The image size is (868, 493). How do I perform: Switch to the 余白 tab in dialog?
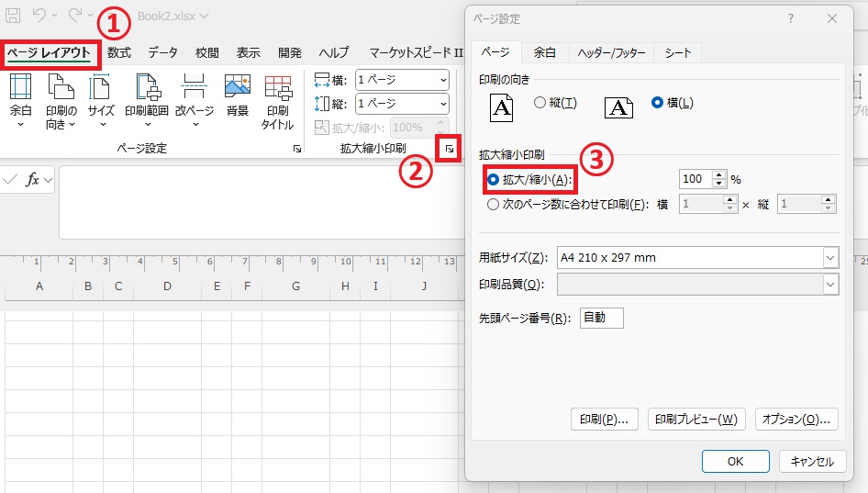coord(544,53)
